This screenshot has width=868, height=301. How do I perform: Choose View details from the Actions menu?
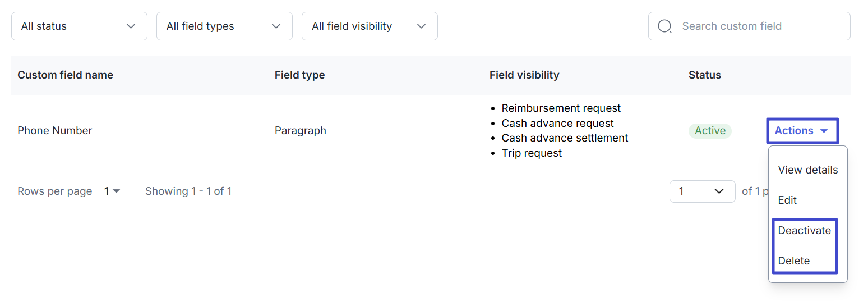pyautogui.click(x=807, y=170)
